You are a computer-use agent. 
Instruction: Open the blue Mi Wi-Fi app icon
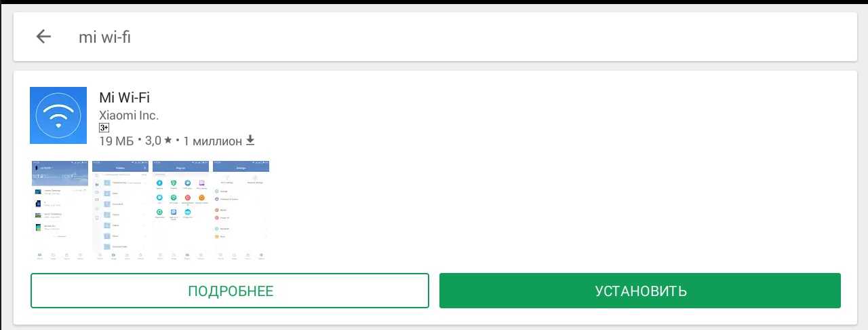click(x=58, y=115)
